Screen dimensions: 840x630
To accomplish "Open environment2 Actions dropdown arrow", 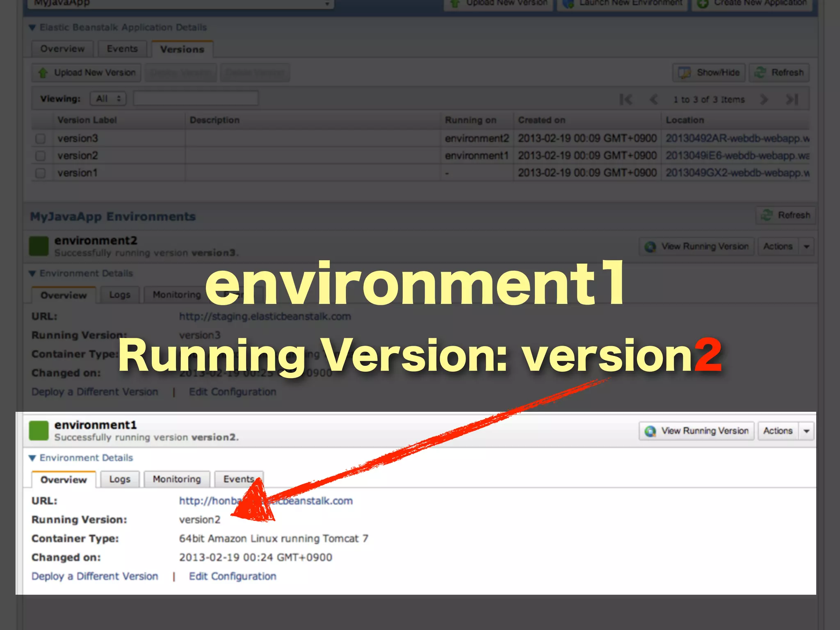I will [x=806, y=247].
